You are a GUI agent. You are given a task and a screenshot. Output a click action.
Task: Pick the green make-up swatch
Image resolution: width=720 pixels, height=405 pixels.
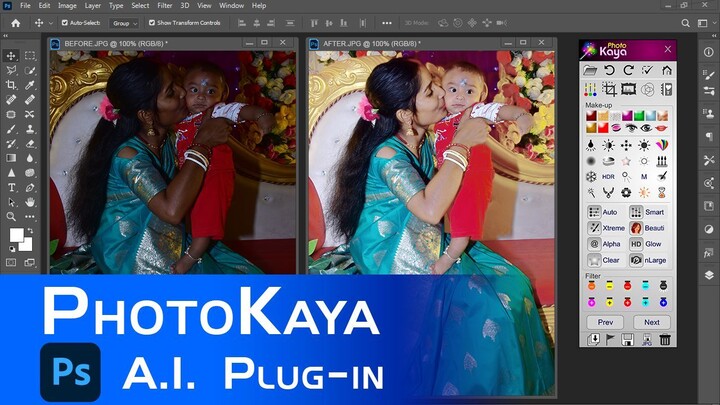tap(639, 116)
